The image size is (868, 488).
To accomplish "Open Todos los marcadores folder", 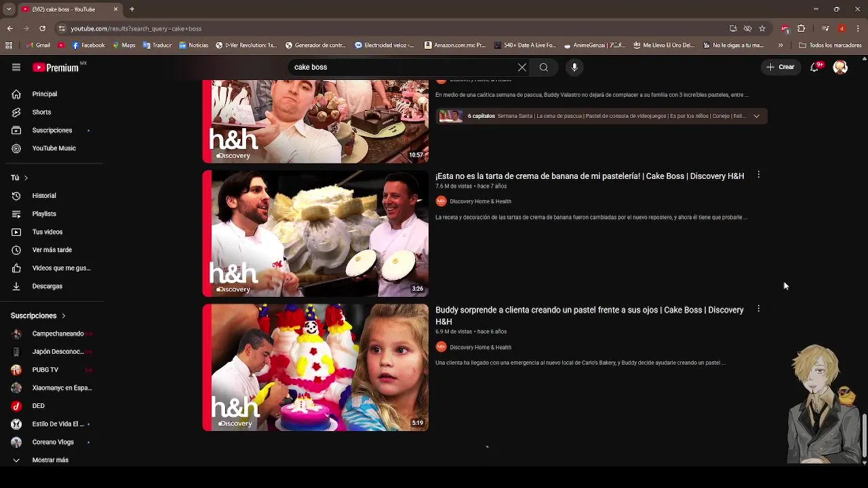I will pyautogui.click(x=830, y=45).
